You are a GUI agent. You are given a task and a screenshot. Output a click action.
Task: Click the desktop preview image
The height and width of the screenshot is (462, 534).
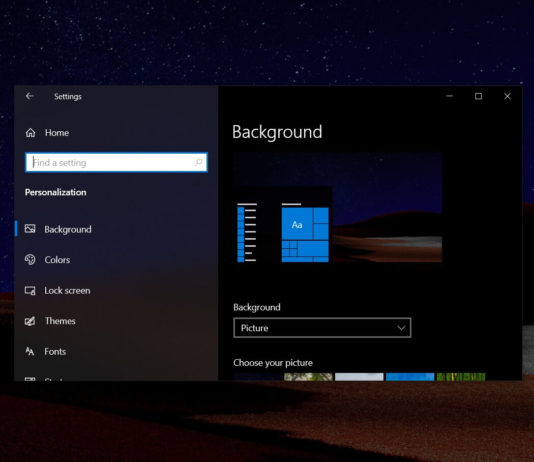pyautogui.click(x=337, y=207)
